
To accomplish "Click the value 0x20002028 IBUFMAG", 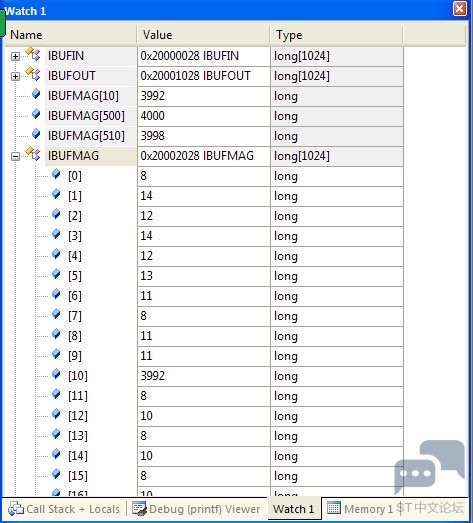I will coord(197,156).
